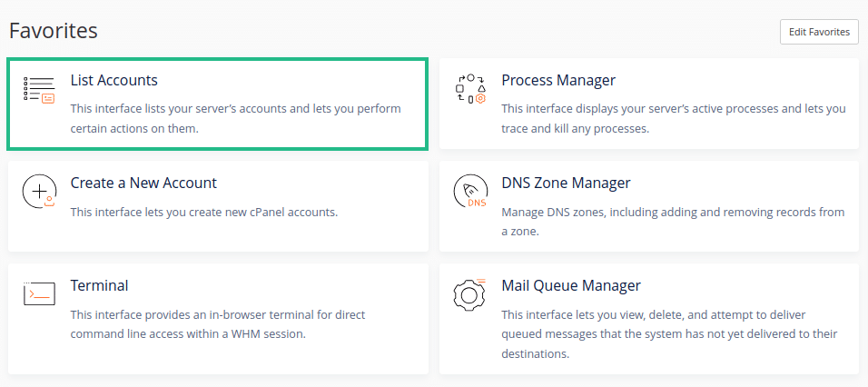Click the Process Manager description text
This screenshot has width=868, height=387.
point(674,118)
